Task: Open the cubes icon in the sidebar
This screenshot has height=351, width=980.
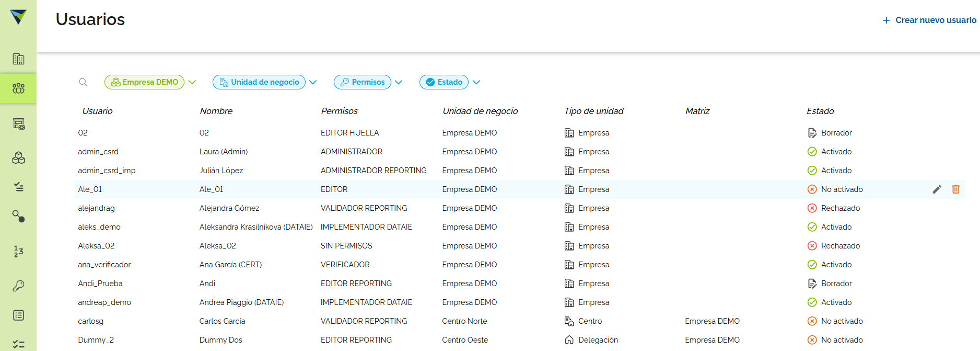Action: [x=18, y=157]
